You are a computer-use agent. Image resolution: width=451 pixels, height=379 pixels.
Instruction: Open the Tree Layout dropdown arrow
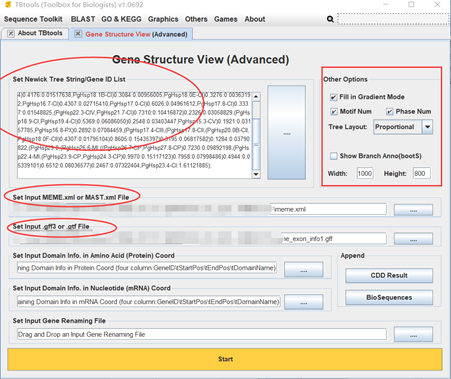click(427, 127)
